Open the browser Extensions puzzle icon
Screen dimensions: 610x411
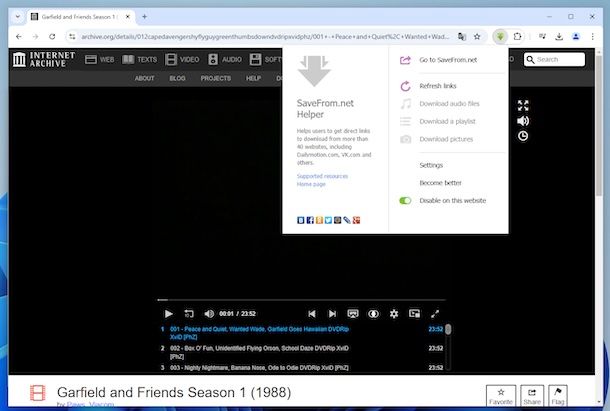(x=517, y=37)
